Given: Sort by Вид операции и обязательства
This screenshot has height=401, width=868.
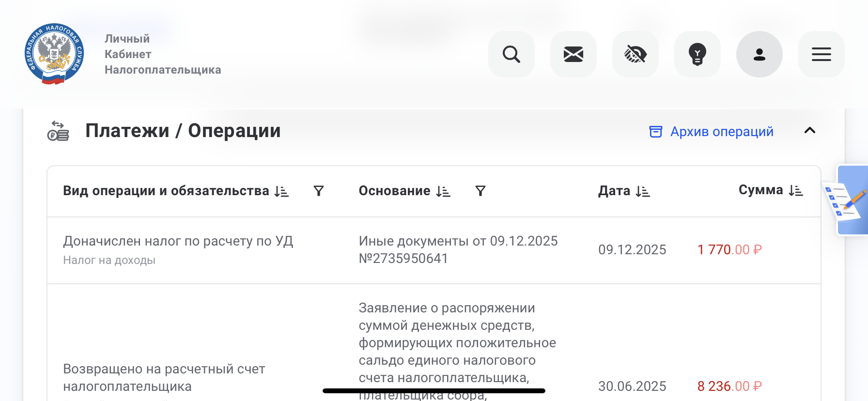Looking at the screenshot, I should click(x=281, y=191).
